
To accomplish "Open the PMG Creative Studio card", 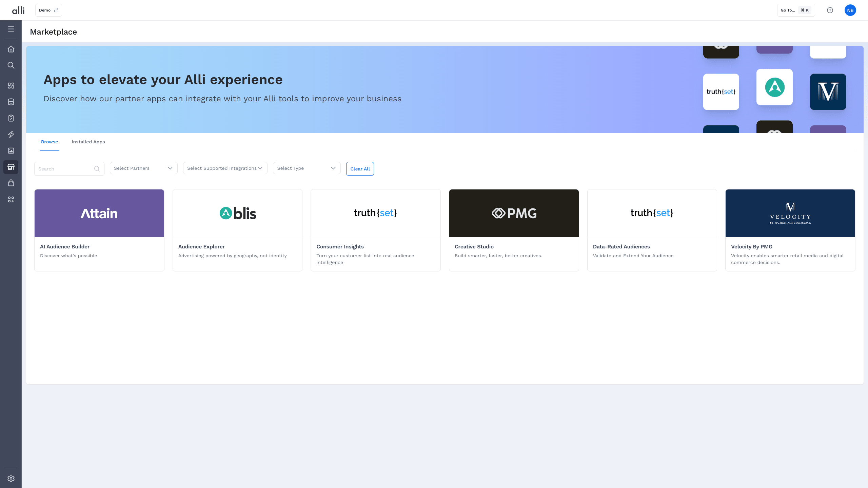I will [514, 230].
